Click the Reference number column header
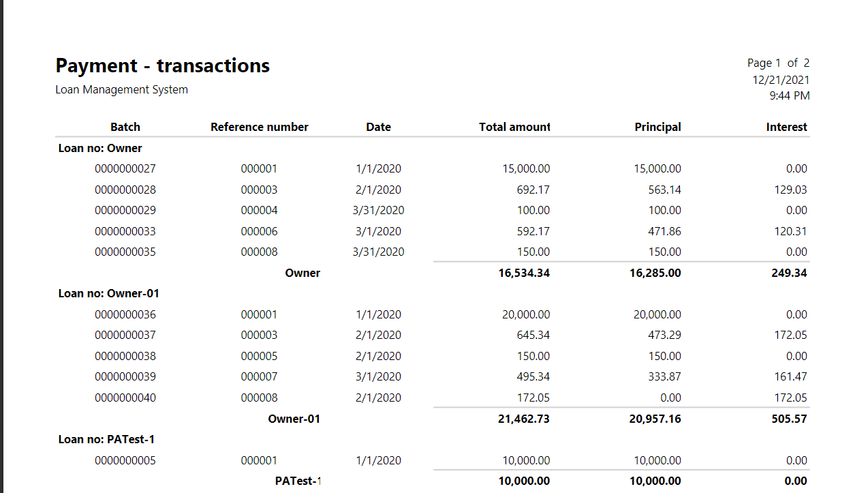 (x=260, y=127)
